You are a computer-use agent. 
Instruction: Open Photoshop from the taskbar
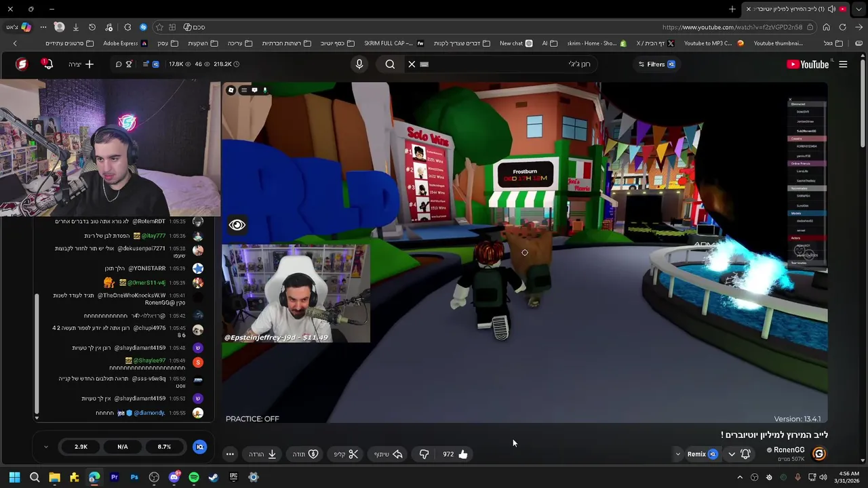(134, 477)
